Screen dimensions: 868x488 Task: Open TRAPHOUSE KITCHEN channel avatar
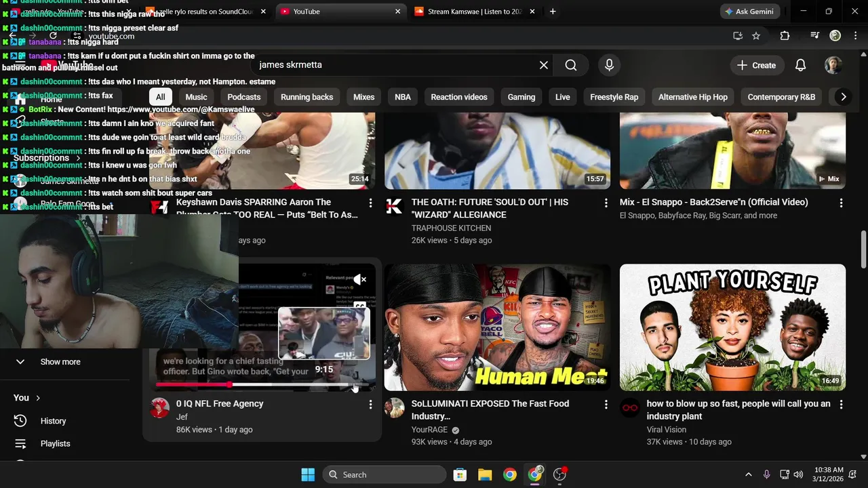395,207
